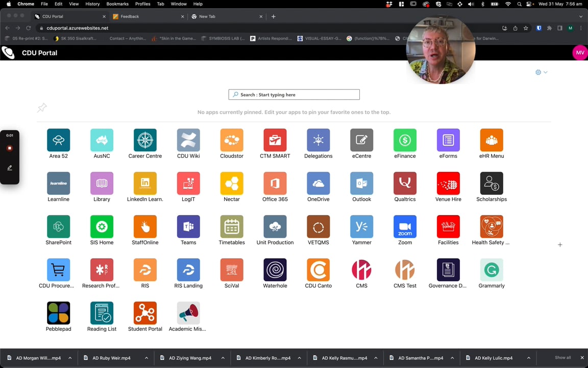Open StaffOnline app
This screenshot has width=588, height=368.
tap(145, 226)
